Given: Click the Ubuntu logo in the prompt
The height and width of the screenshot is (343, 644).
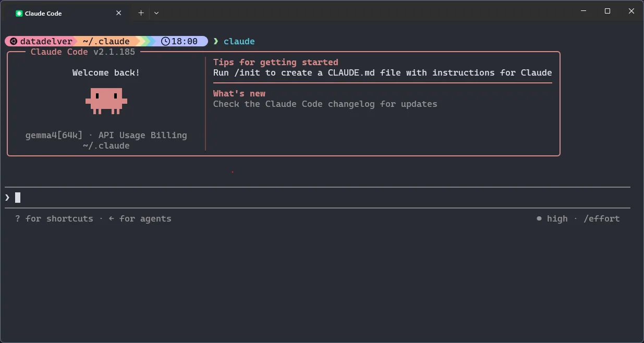Looking at the screenshot, I should pyautogui.click(x=13, y=41).
